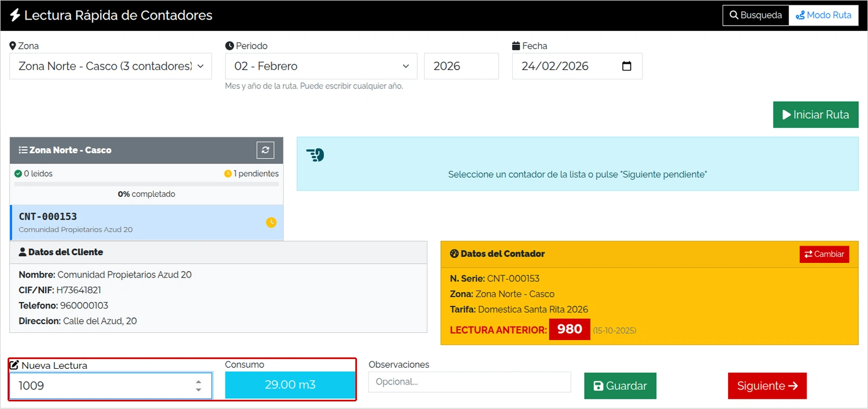
Task: Increase Nueva Lectura with the up stepper arrow
Action: [199, 381]
